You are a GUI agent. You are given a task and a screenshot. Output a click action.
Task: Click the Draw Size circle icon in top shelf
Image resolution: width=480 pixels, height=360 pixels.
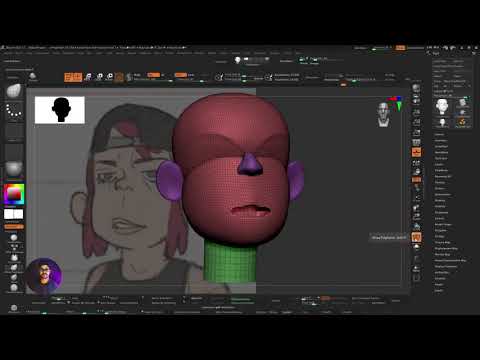tap(268, 77)
